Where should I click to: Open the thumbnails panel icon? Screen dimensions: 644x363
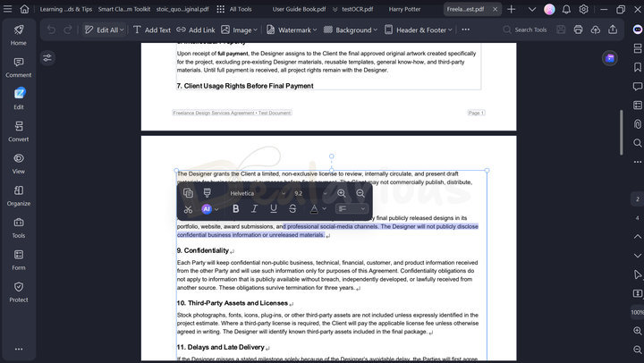638,48
